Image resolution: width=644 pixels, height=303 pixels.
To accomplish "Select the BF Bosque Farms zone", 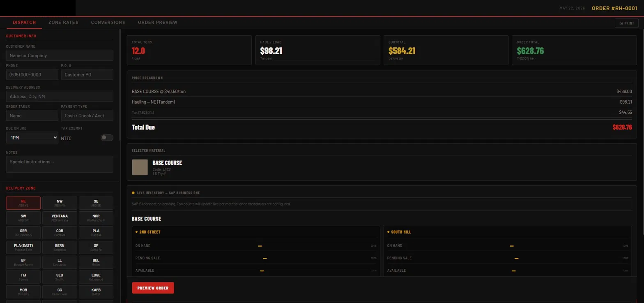I will pyautogui.click(x=23, y=262).
